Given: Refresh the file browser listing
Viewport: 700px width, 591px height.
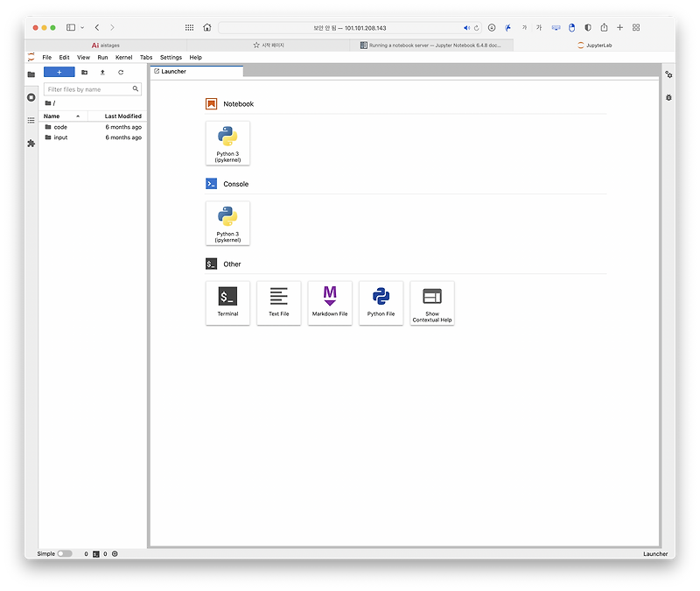Looking at the screenshot, I should pyautogui.click(x=121, y=72).
